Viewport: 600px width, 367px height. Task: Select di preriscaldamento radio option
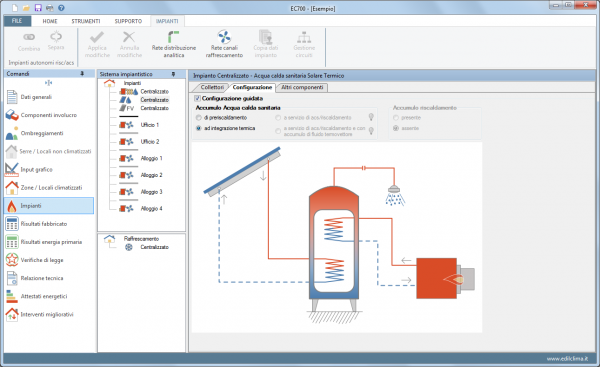click(199, 118)
